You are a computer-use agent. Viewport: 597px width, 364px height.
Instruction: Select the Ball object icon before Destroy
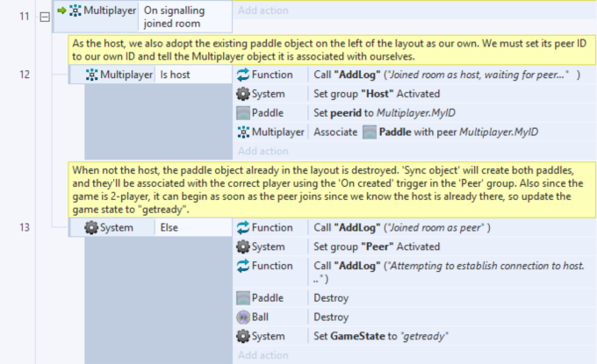(x=243, y=317)
